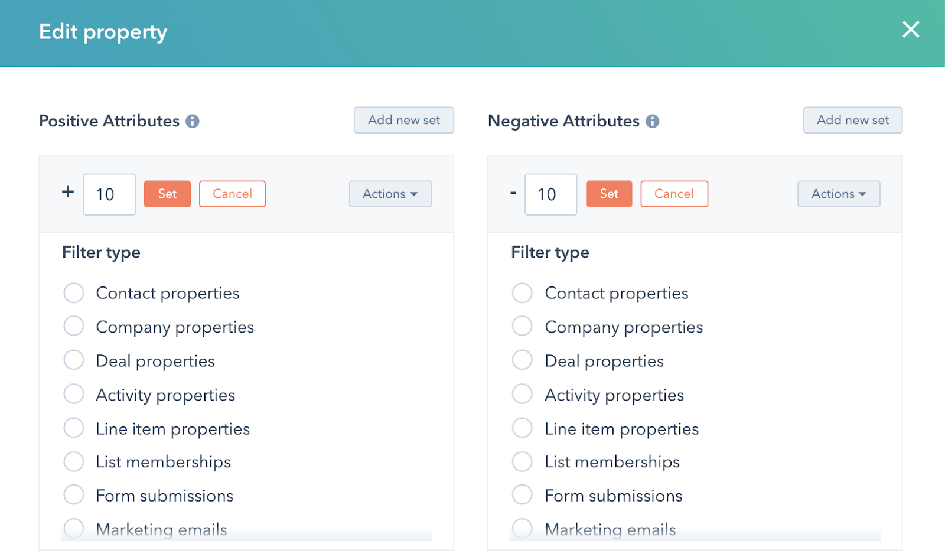Image resolution: width=945 pixels, height=560 pixels.
Task: Add new set for Positive Attributes
Action: (404, 120)
